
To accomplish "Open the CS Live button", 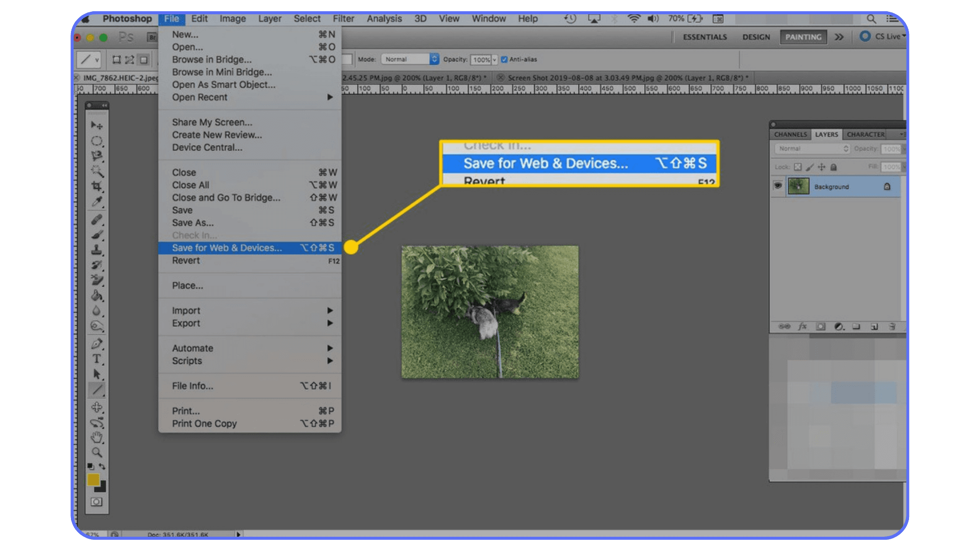I will coord(883,37).
